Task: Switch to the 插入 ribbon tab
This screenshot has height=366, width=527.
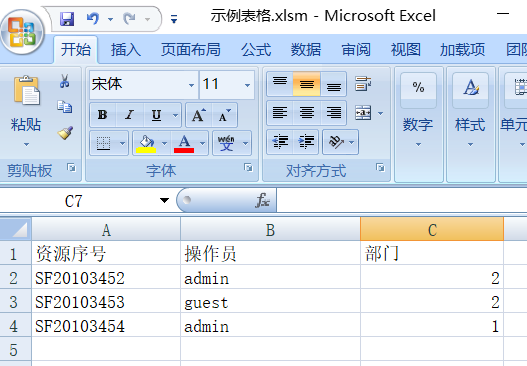Action: pos(126,50)
